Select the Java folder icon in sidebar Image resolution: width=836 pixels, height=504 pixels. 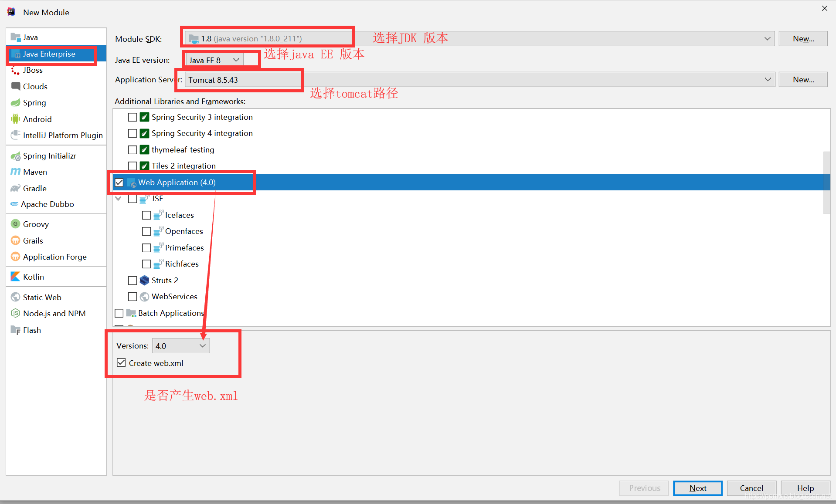(16, 37)
